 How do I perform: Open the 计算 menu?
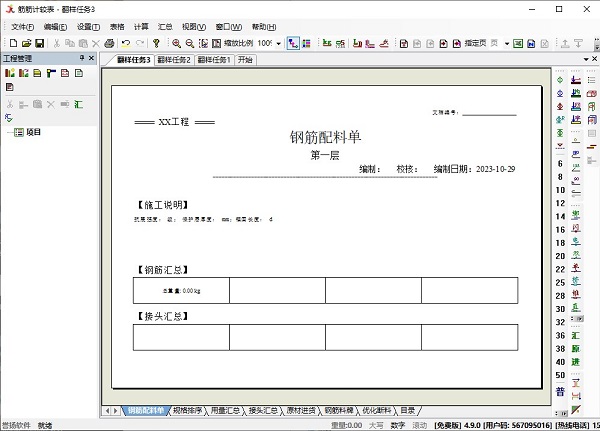(x=141, y=27)
